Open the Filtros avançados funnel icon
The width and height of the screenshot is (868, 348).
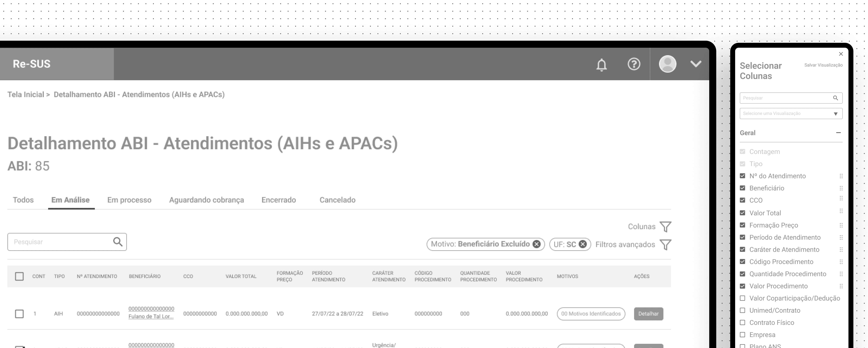click(x=665, y=245)
